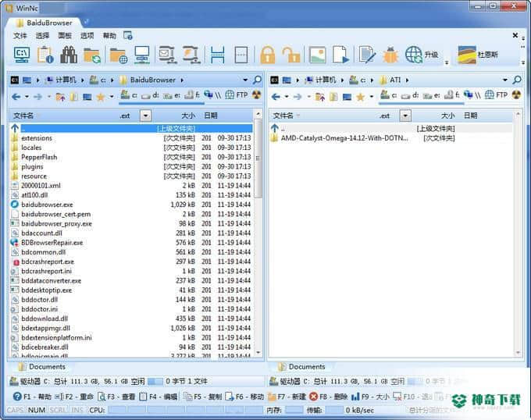Click the favorites star in right panel
Viewport: 531px width, 420px height.
[x=360, y=97]
